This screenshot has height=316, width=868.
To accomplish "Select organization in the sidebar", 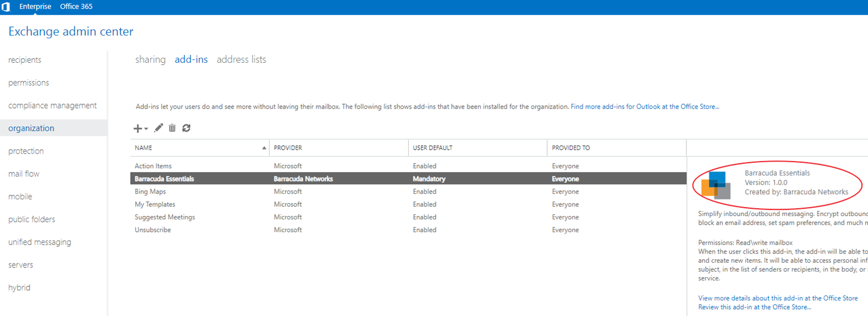I will tap(54, 128).
